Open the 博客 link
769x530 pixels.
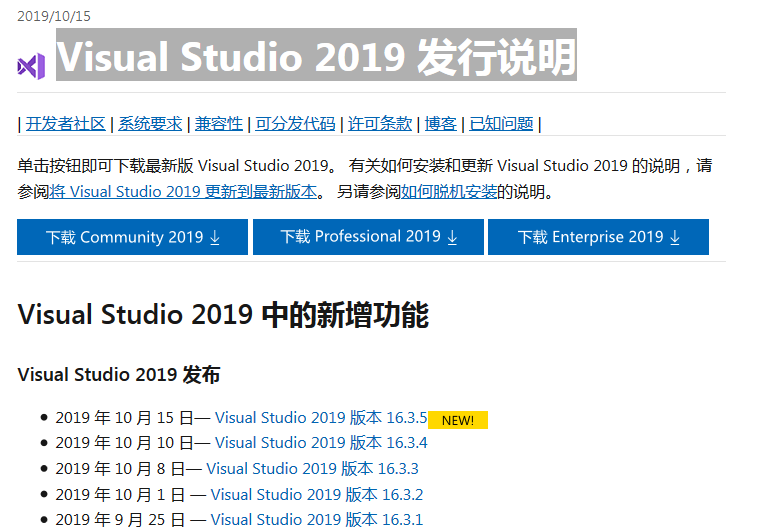(441, 124)
